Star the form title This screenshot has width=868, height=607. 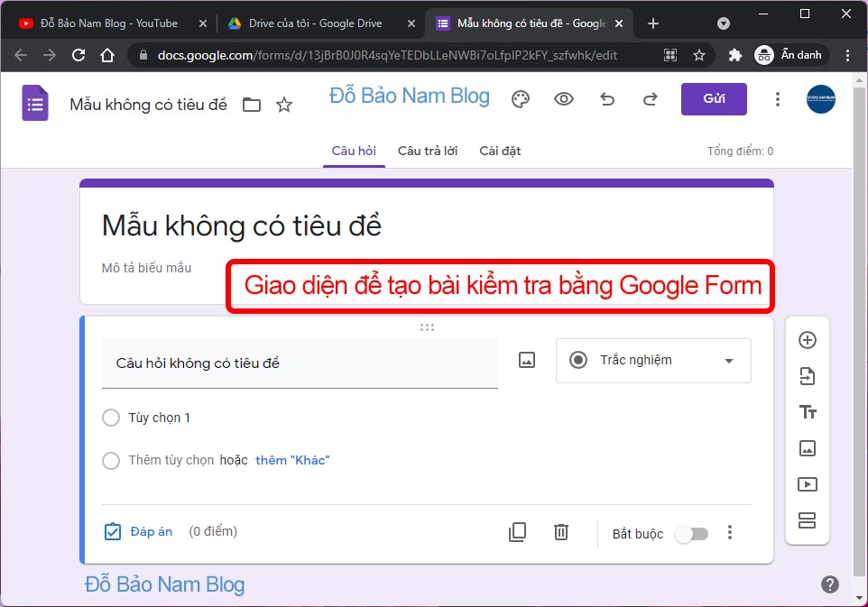284,105
